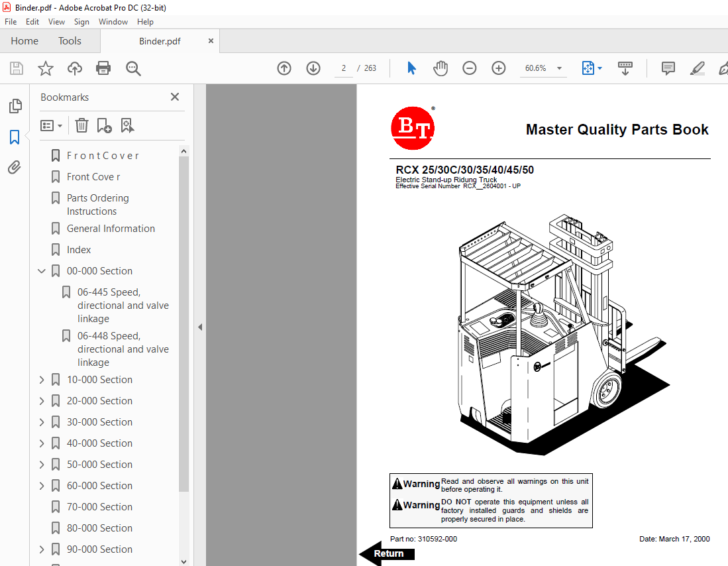Delete selected bookmark trash icon

(81, 125)
